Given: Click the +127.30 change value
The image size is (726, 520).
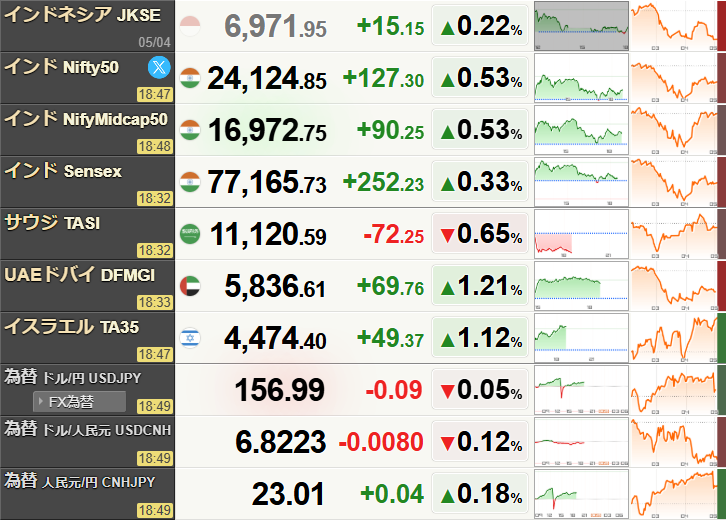Looking at the screenshot, I should pyautogui.click(x=383, y=78).
